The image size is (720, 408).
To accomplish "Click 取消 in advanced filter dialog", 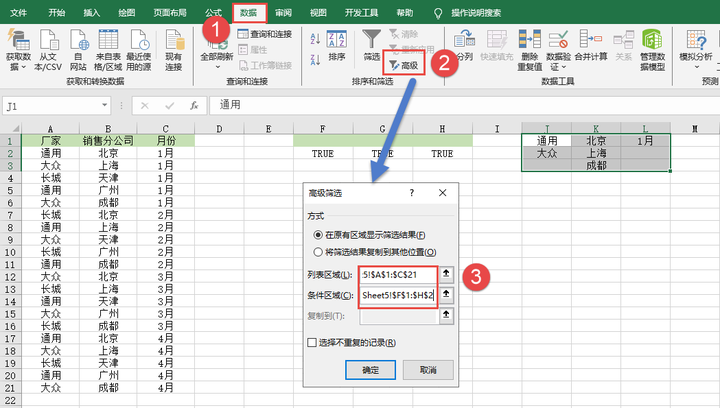I will pyautogui.click(x=428, y=370).
